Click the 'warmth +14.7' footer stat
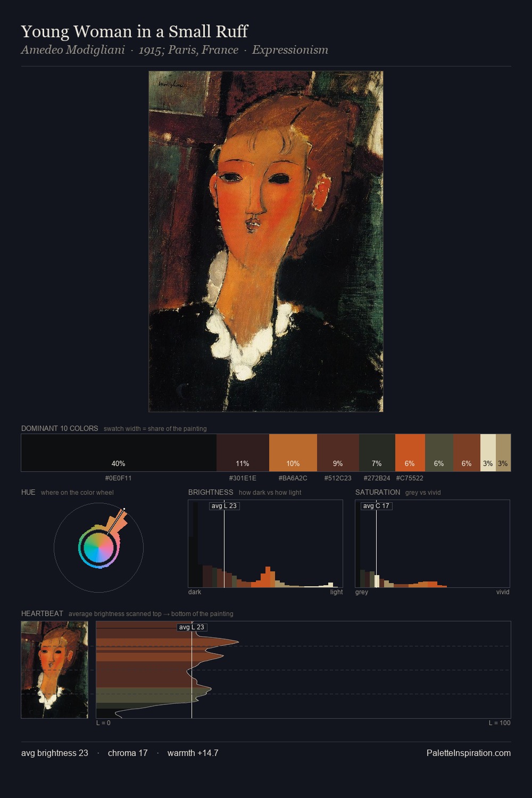Image resolution: width=532 pixels, height=798 pixels. (x=193, y=753)
